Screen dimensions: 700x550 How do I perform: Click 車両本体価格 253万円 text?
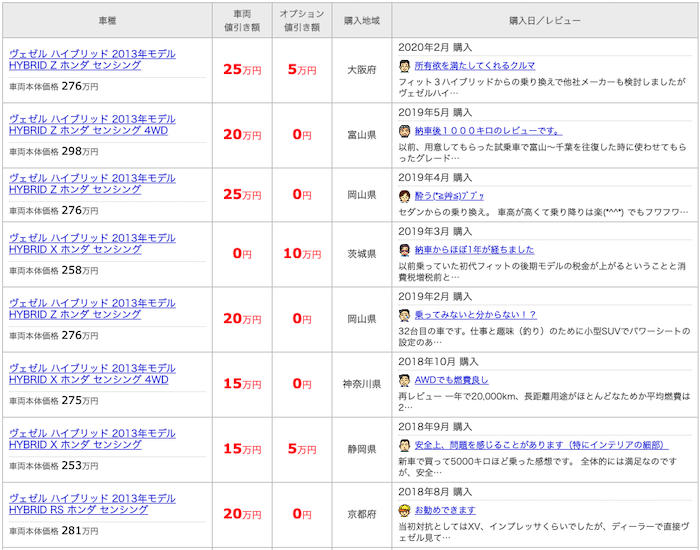coord(54,466)
